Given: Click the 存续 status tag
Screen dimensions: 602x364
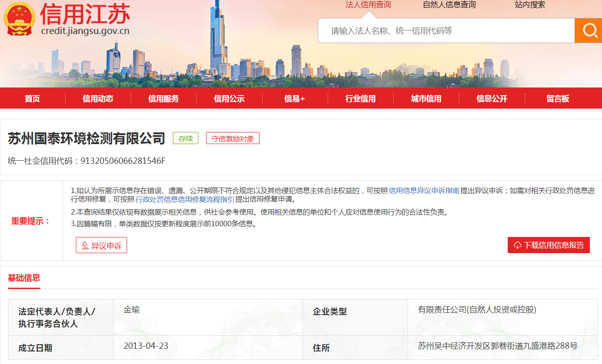Looking at the screenshot, I should (x=185, y=139).
